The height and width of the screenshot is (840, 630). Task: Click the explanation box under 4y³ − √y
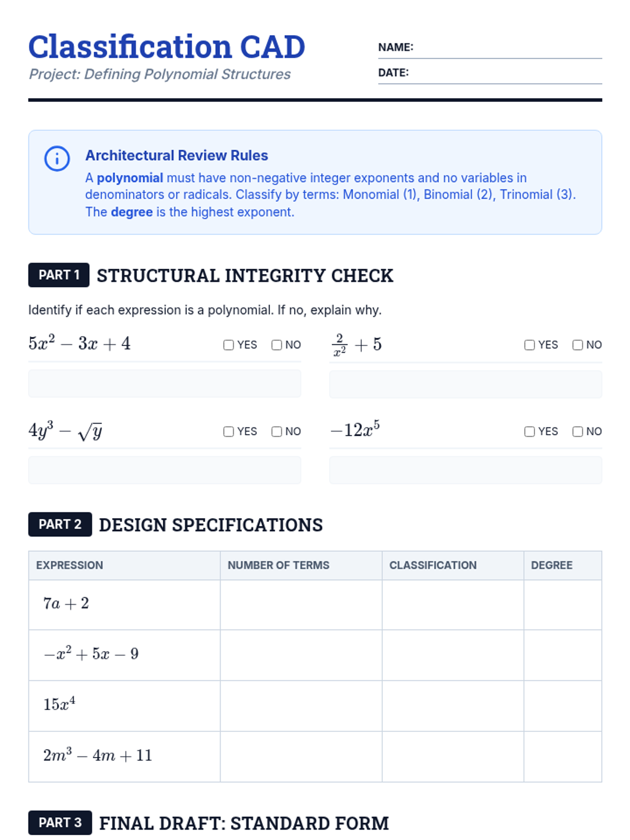pos(164,470)
